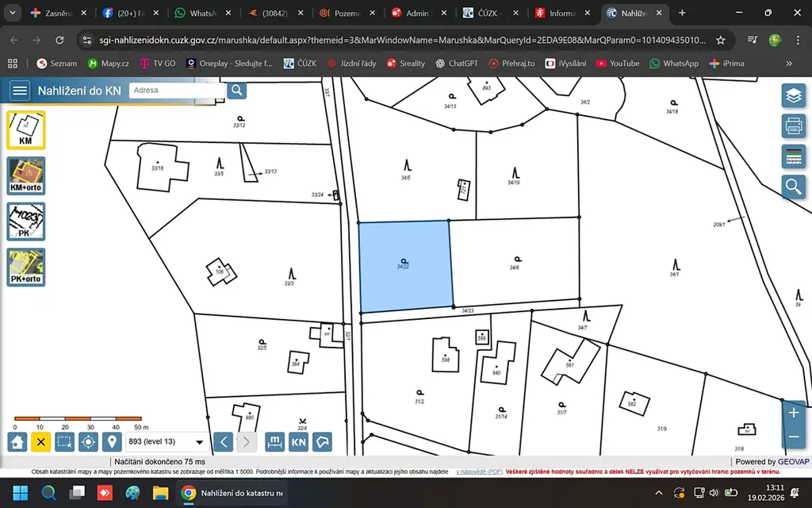Activate the locate my position icon
The height and width of the screenshot is (508, 812).
[89, 442]
